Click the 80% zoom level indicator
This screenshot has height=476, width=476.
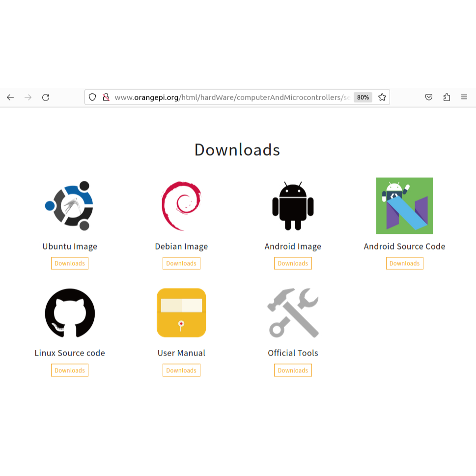coord(363,97)
